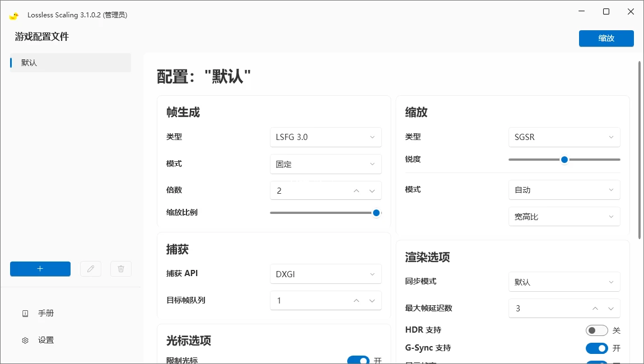Open the LSFG 3.0 frame generation type dropdown

pos(326,137)
